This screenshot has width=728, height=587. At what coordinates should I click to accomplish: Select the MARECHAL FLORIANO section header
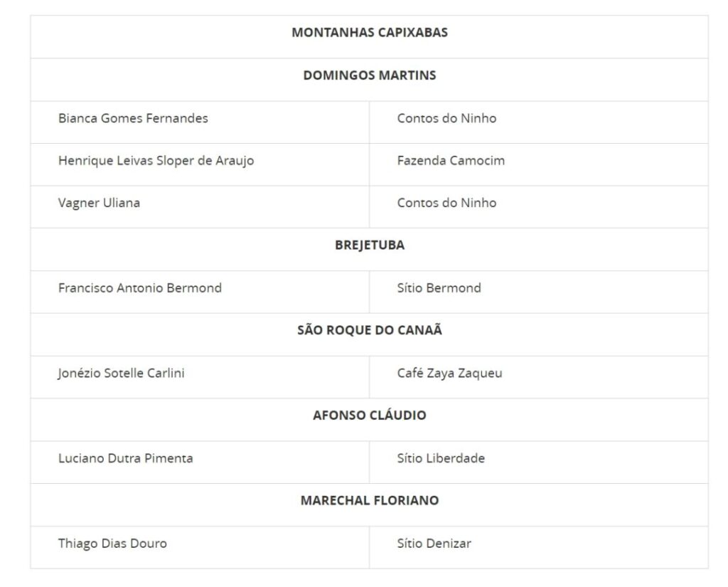click(x=369, y=501)
